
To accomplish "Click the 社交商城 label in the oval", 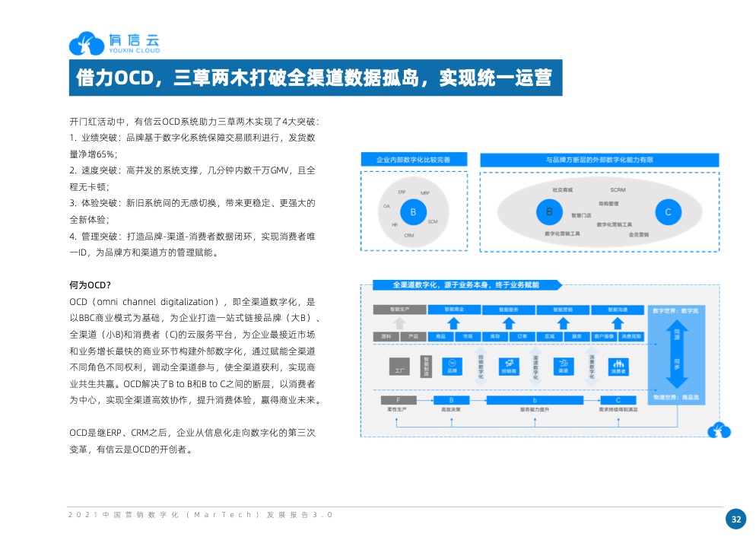I will tap(562, 190).
